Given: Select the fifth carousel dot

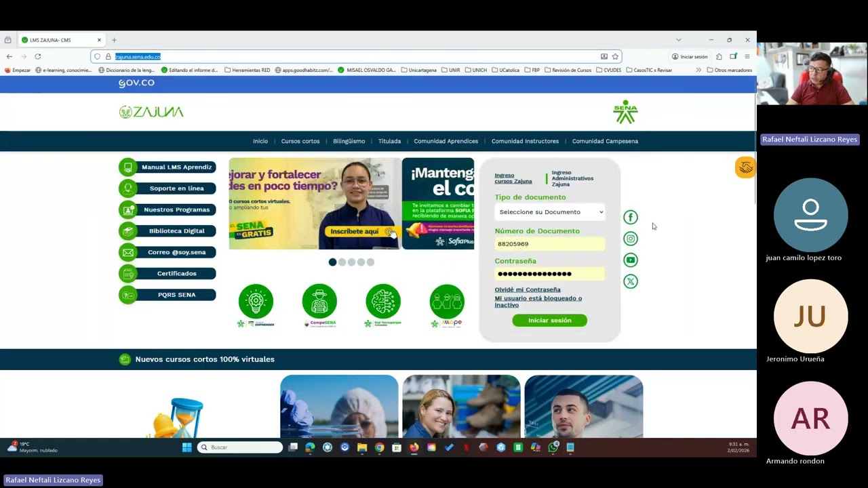Looking at the screenshot, I should (370, 262).
